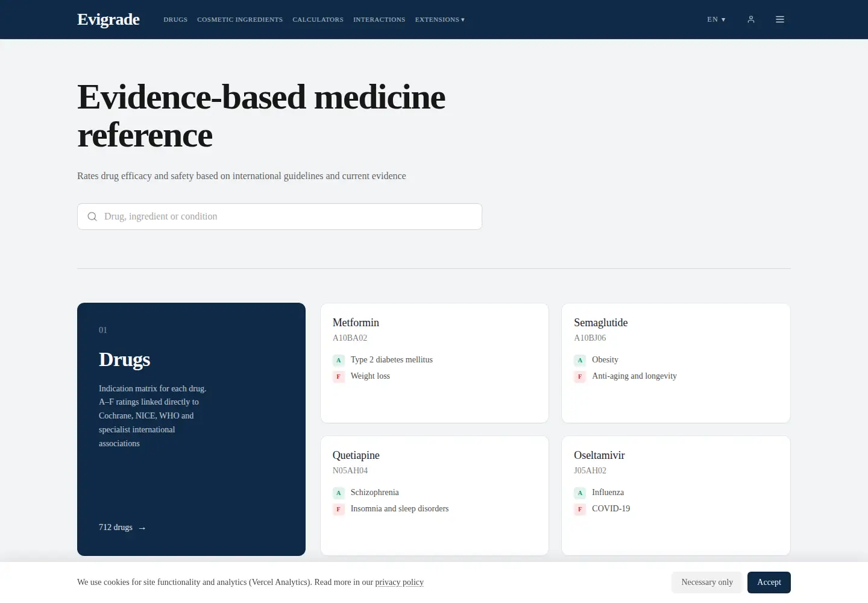Image resolution: width=868 pixels, height=603 pixels.
Task: Select the Obesity indication
Action: click(x=605, y=360)
